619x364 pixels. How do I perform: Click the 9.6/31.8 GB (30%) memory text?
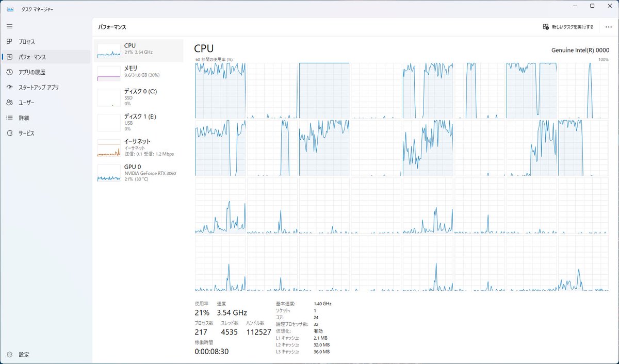[142, 75]
